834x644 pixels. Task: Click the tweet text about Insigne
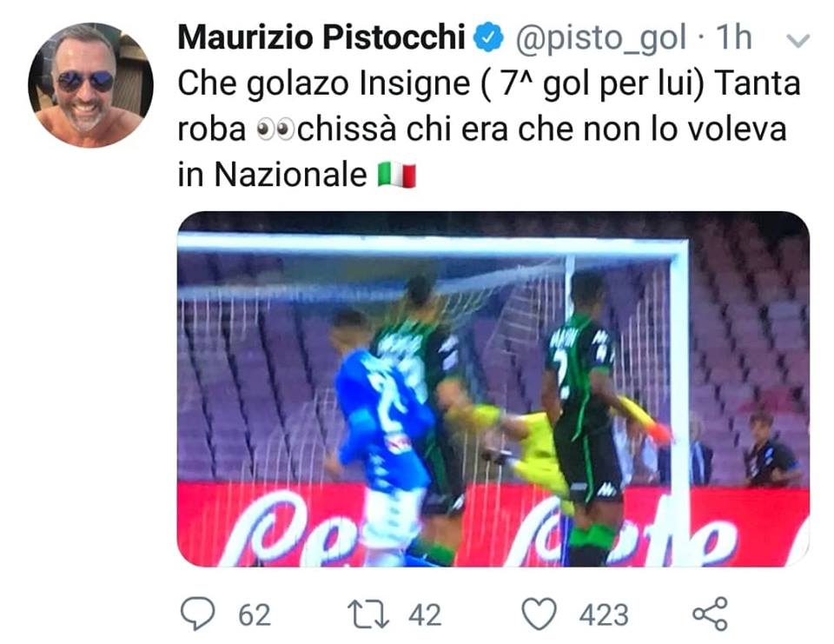pos(489,129)
